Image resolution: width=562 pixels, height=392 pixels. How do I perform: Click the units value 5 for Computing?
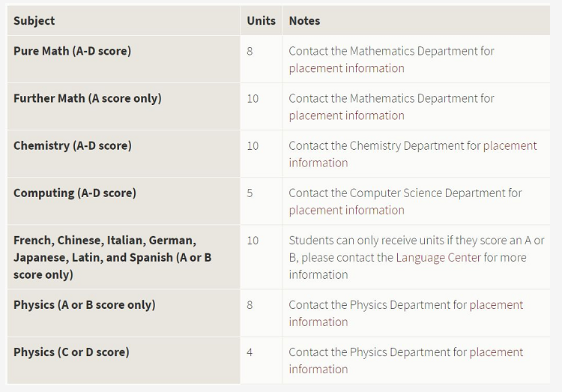tap(250, 193)
